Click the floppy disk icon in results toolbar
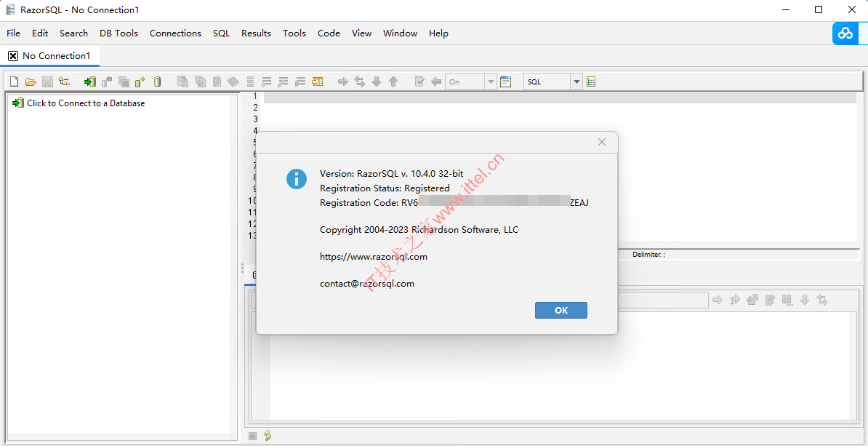868x446 pixels. (x=786, y=300)
